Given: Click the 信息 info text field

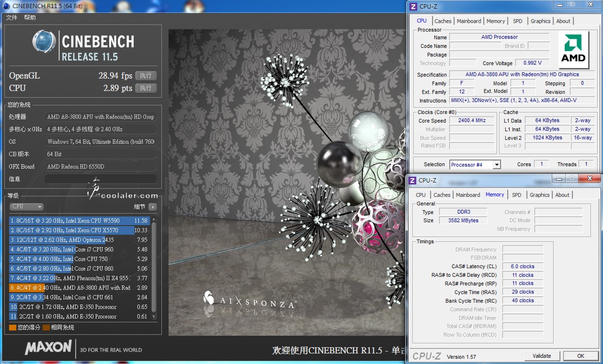Looking at the screenshot, I should [x=101, y=179].
